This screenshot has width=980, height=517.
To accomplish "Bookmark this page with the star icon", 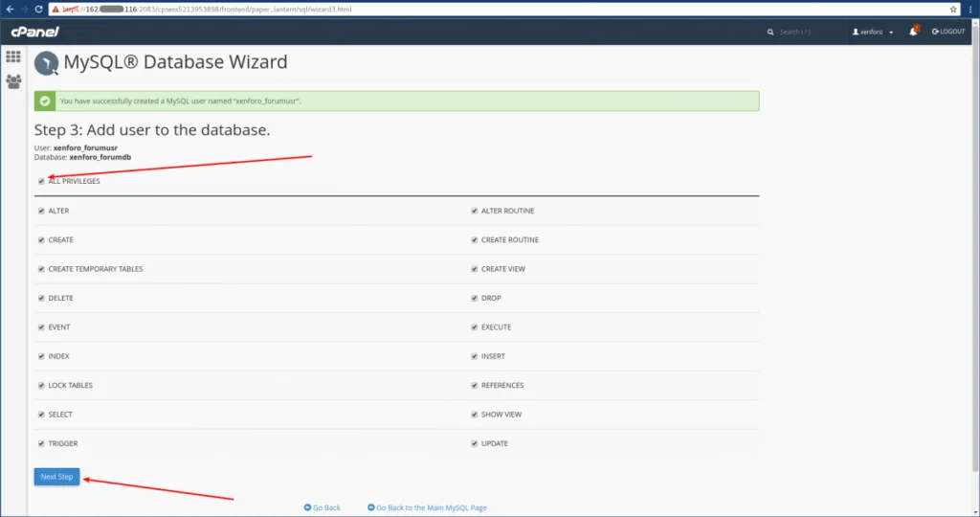I will point(953,10).
